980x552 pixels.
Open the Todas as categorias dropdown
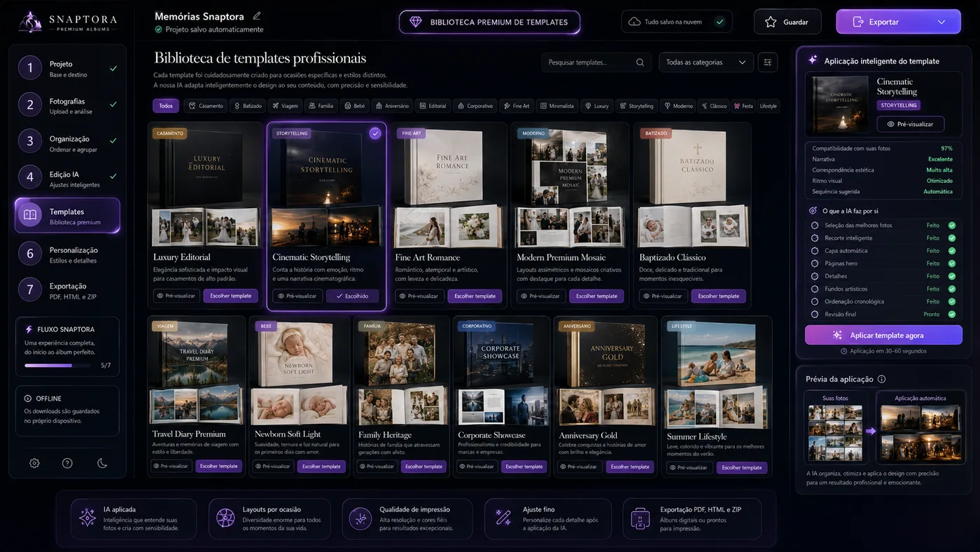[x=706, y=62]
